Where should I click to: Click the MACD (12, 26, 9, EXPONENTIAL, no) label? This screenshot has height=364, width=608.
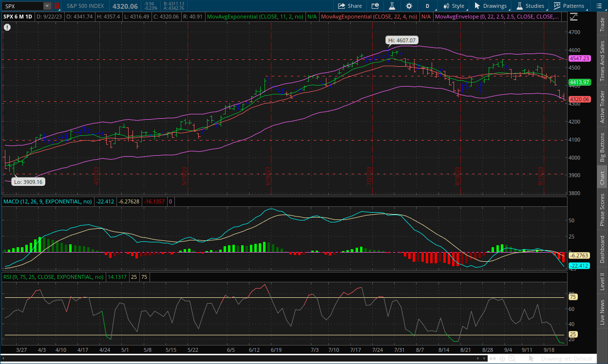click(48, 201)
